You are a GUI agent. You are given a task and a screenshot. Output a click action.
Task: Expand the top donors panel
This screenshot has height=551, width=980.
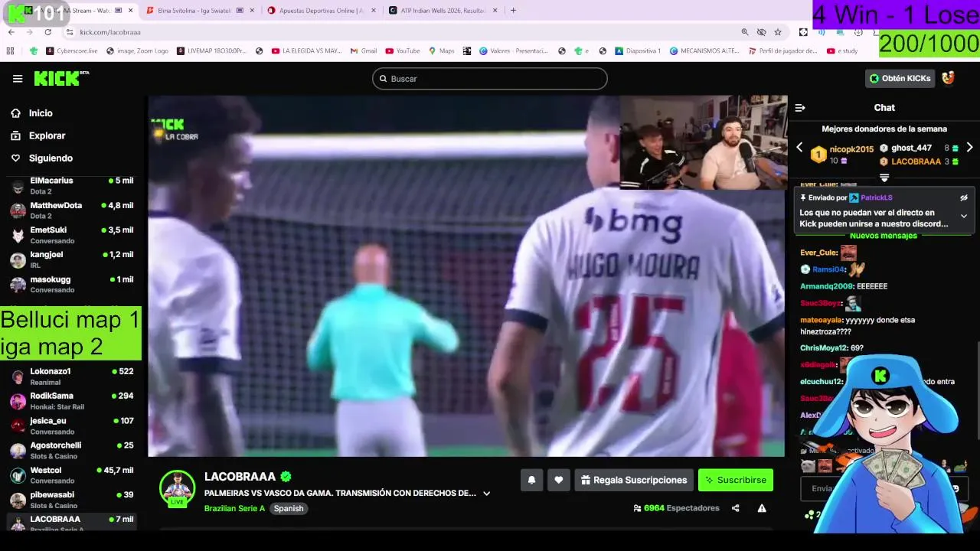[x=884, y=178]
